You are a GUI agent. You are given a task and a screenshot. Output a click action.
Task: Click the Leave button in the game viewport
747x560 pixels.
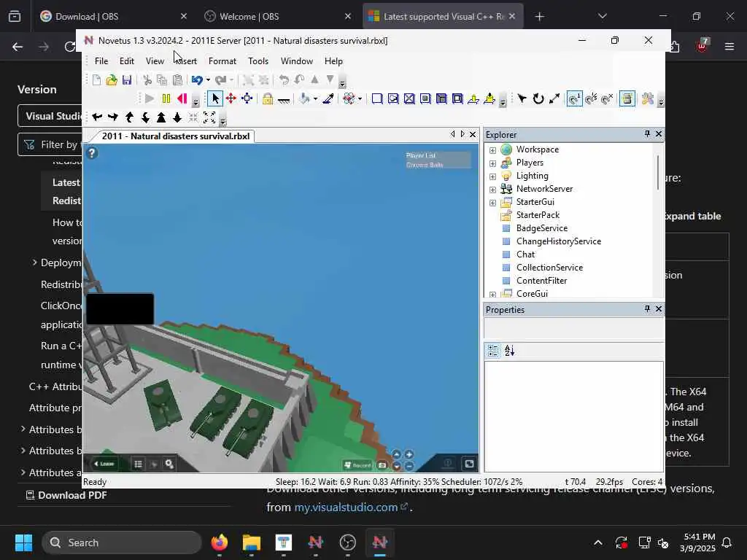click(x=104, y=464)
